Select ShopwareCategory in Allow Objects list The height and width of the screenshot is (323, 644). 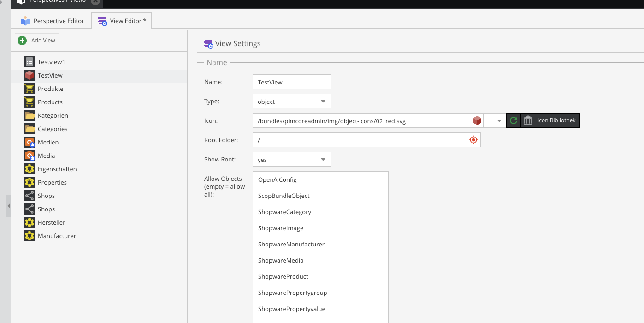pyautogui.click(x=320, y=212)
